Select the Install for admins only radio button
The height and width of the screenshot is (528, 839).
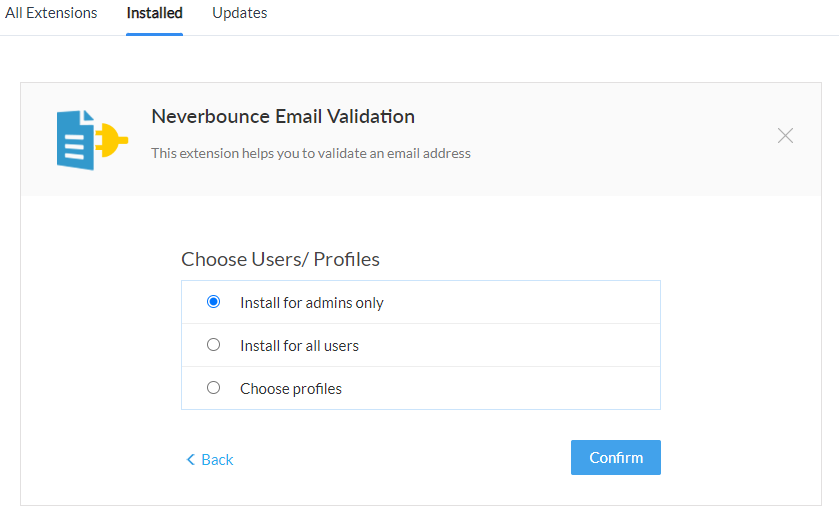pos(213,302)
